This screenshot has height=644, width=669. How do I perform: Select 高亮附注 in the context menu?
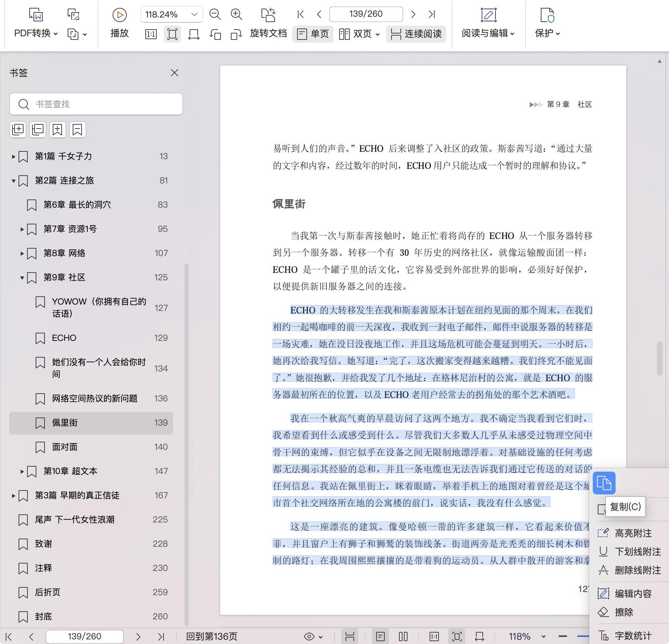pos(633,533)
